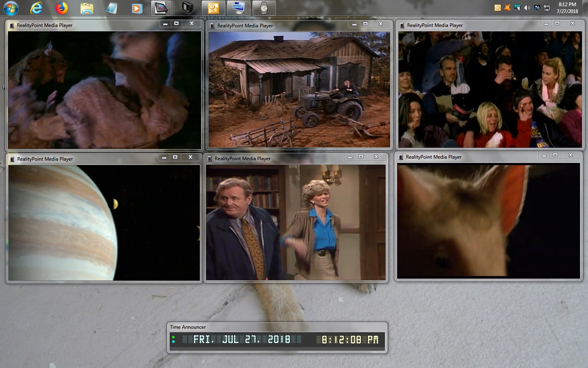Open Firefox from the taskbar
588x368 pixels.
62,8
